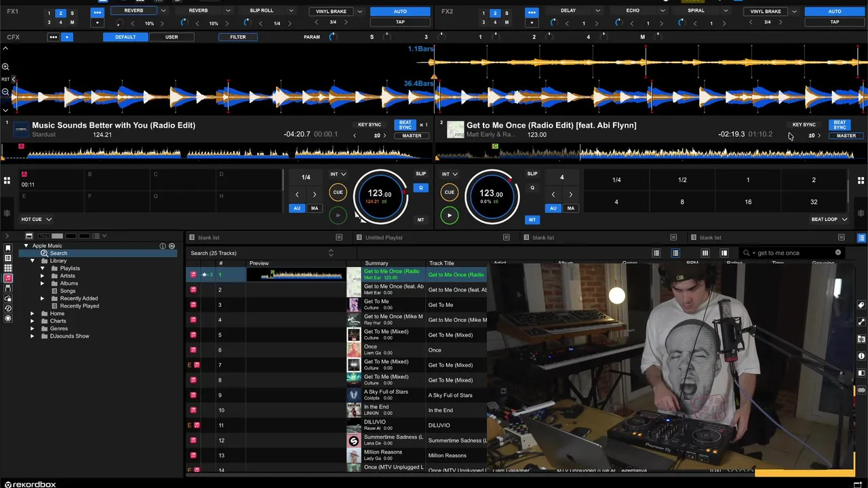This screenshot has width=868, height=488.
Task: Halve deck 2 beat loop with left arrow
Action: click(x=553, y=195)
